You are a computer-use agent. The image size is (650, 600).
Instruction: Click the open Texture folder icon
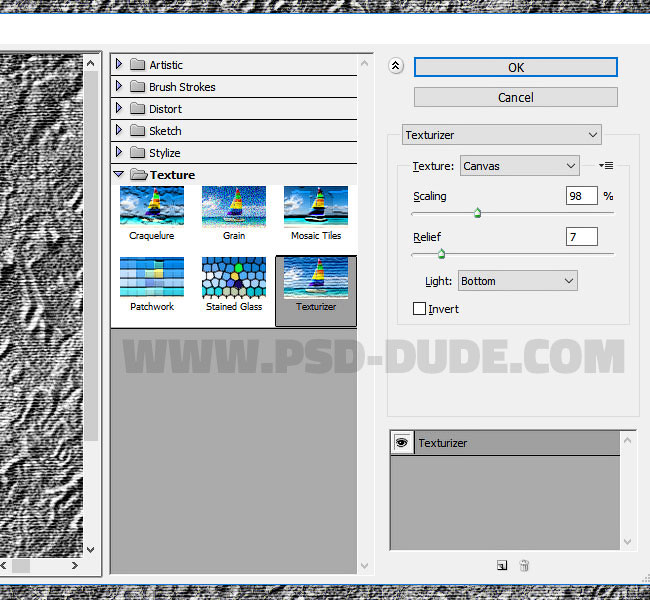138,175
